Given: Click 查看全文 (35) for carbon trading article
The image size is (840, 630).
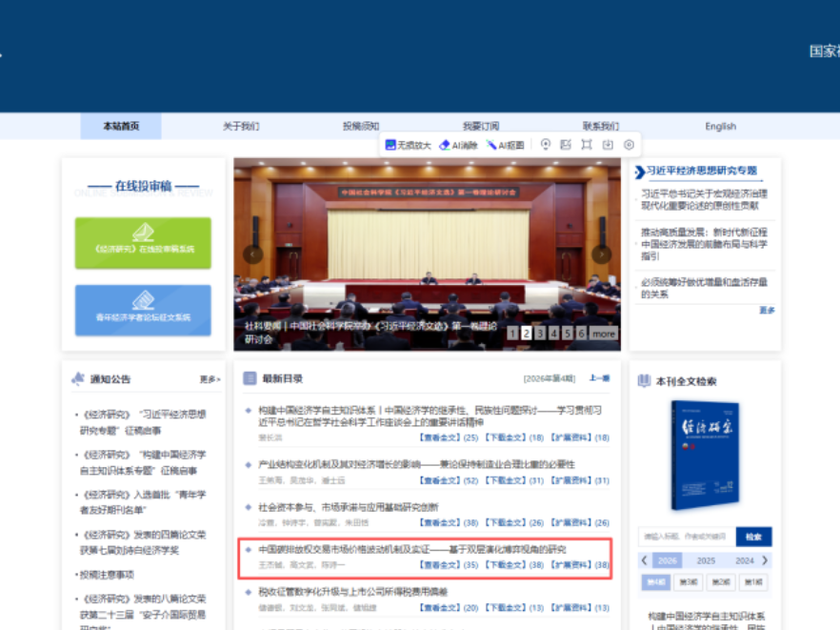Looking at the screenshot, I should point(449,564).
